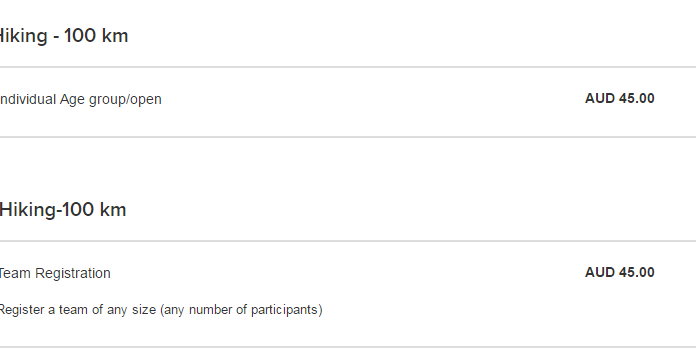Image resolution: width=696 pixels, height=360 pixels.
Task: Click "100 km" in the second heading
Action: pos(94,210)
